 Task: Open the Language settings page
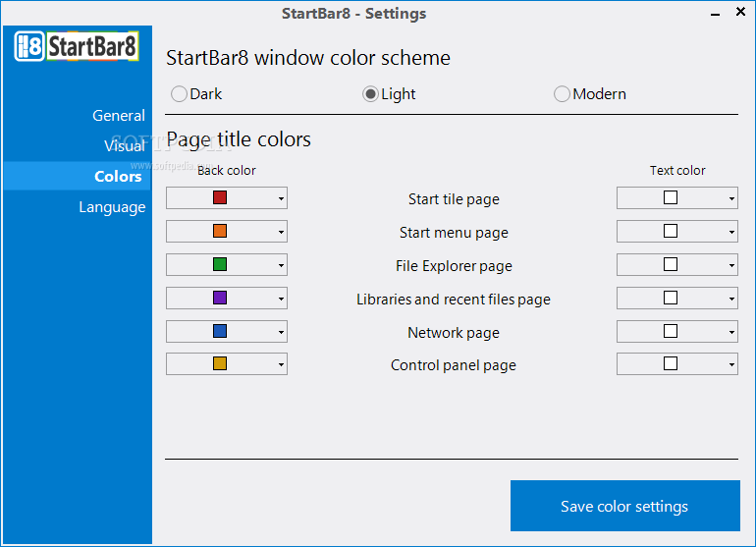[112, 207]
